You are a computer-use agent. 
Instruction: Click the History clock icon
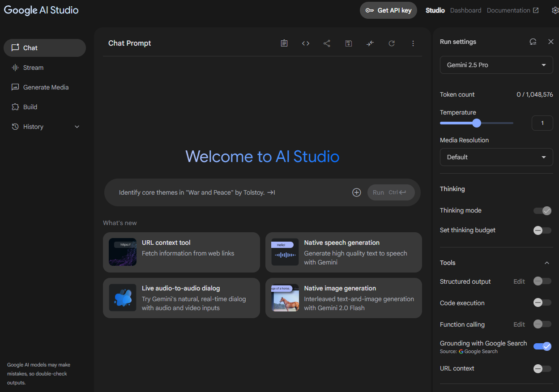[x=15, y=127]
